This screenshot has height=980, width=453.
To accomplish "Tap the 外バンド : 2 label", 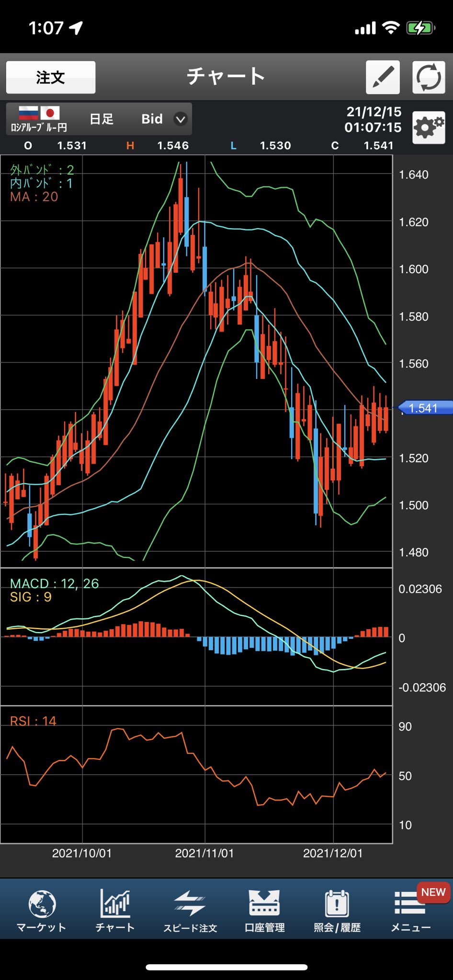I will click(x=42, y=170).
